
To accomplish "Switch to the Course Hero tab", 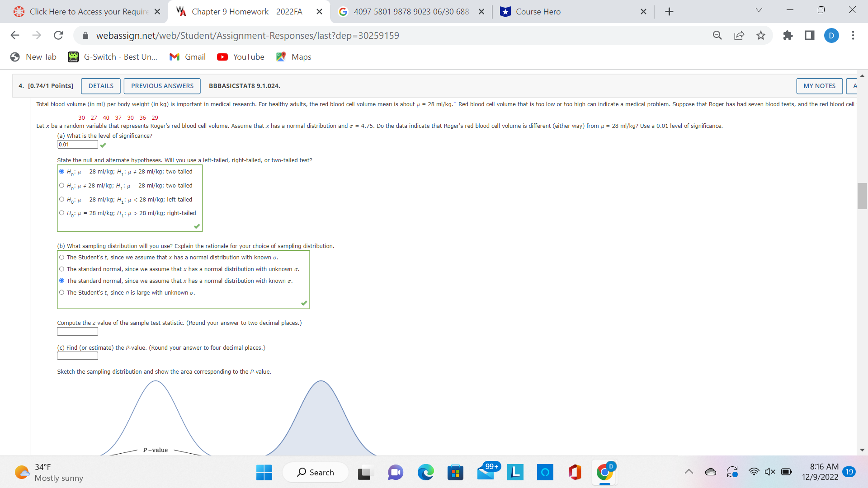I will pyautogui.click(x=538, y=12).
